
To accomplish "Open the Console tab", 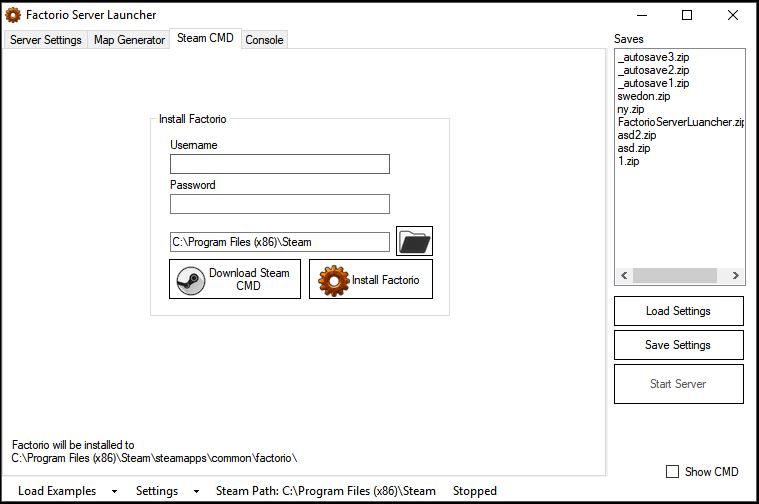I will [264, 40].
